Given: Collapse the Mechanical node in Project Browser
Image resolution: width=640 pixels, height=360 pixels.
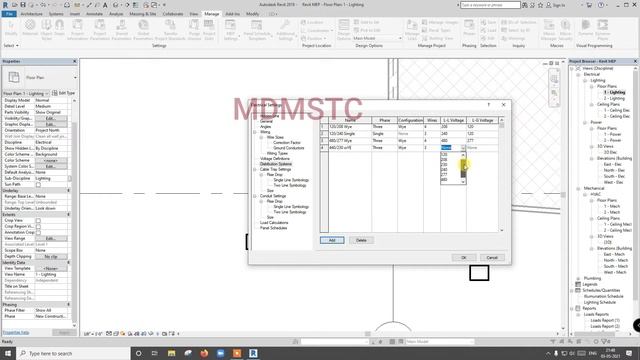Looking at the screenshot, I should coord(578,189).
